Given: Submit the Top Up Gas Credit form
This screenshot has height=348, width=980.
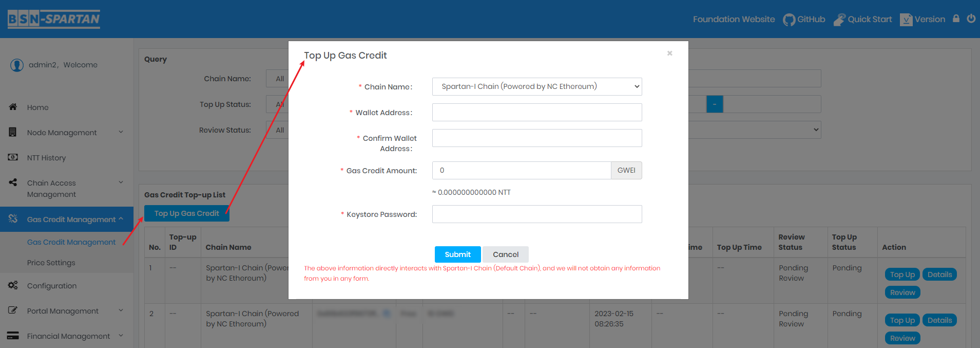Looking at the screenshot, I should (x=457, y=254).
